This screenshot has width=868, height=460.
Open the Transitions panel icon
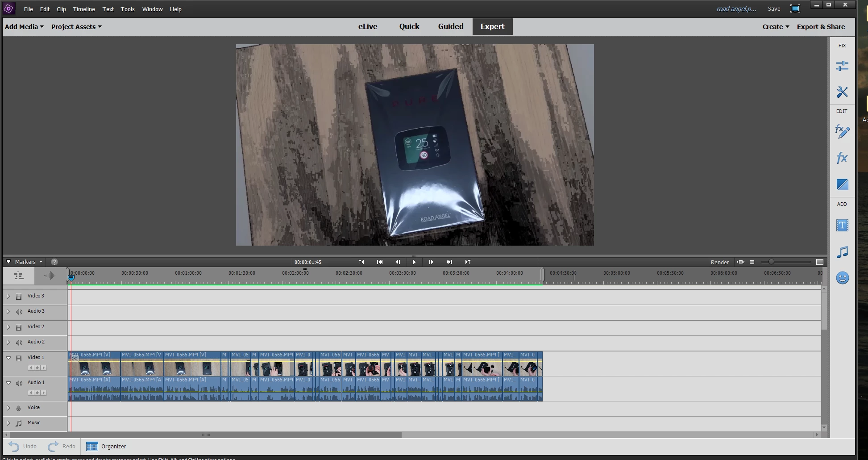842,184
